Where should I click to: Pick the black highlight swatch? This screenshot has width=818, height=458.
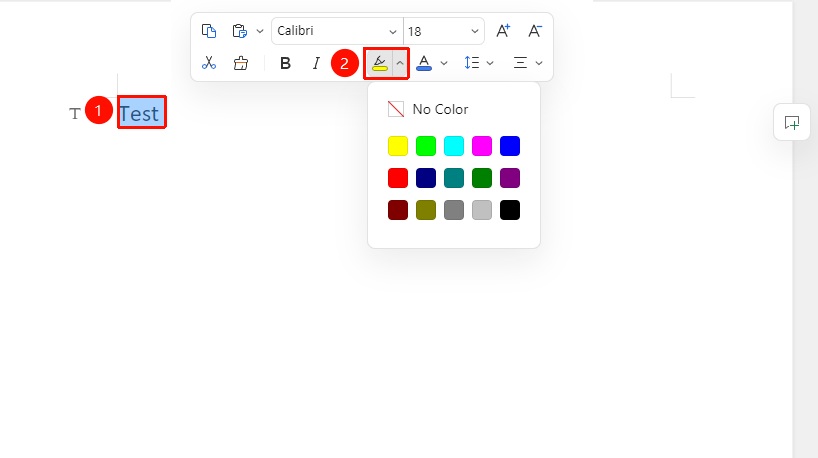(510, 210)
